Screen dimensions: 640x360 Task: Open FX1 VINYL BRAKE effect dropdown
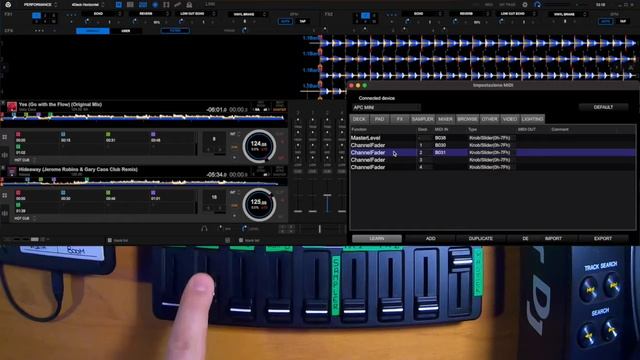248,14
